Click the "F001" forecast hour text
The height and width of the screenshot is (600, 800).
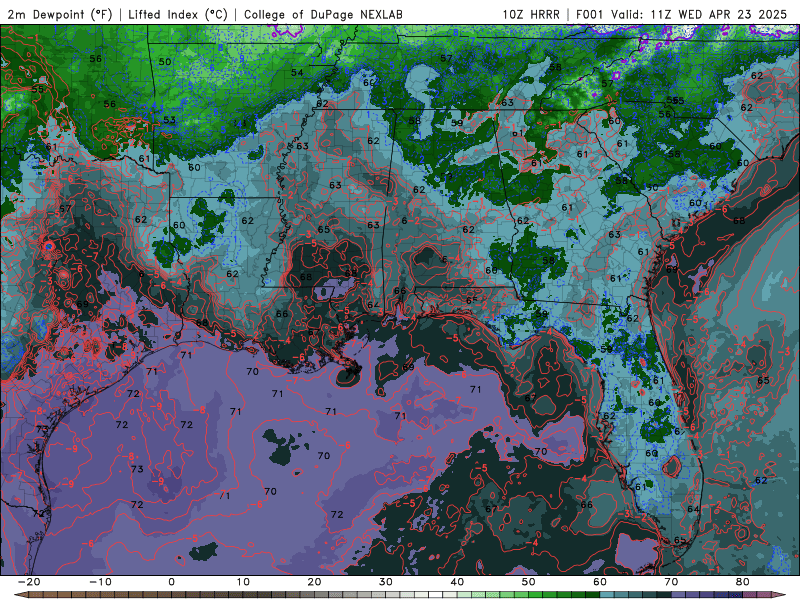(x=591, y=14)
